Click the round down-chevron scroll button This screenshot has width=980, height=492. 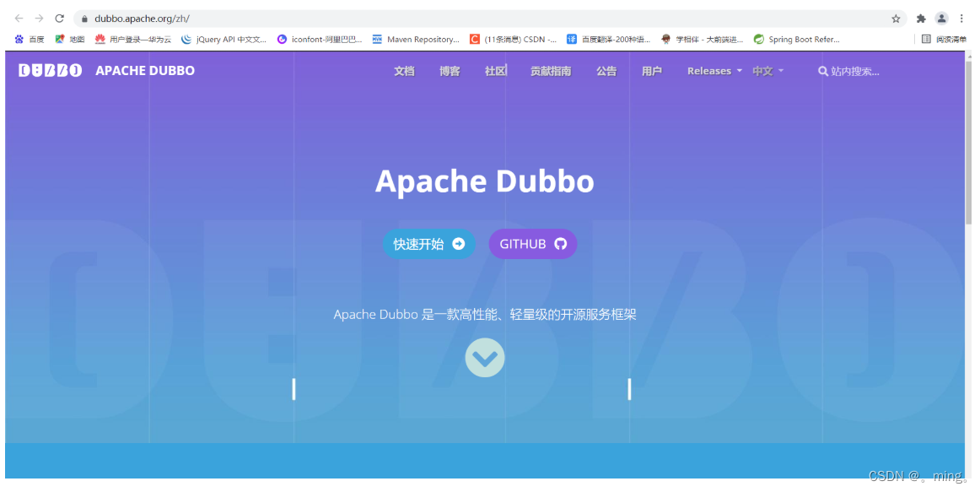485,358
